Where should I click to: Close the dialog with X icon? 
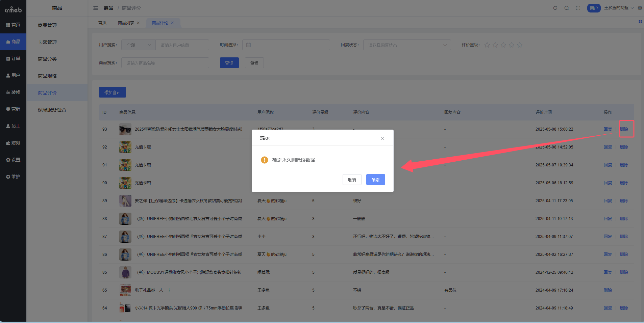(x=382, y=138)
